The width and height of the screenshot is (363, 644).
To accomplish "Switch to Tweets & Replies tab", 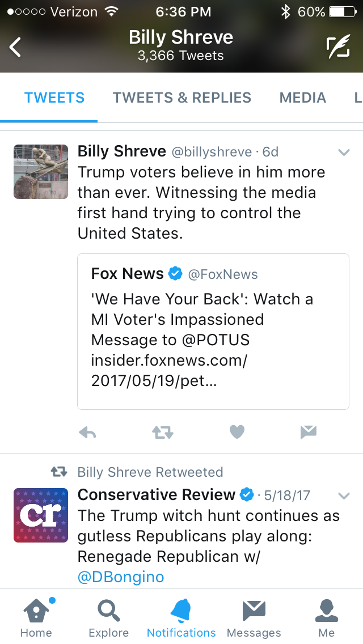I will pos(181,98).
